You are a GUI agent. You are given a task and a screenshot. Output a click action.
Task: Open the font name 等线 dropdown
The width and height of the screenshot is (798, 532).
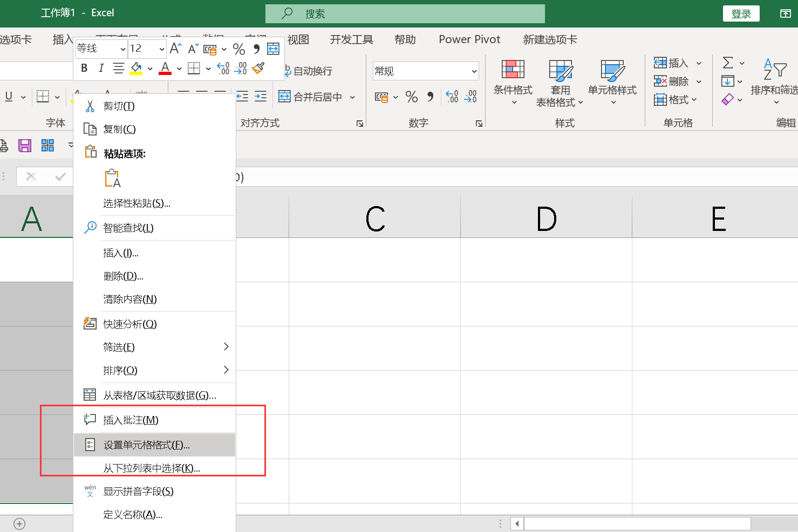[123, 49]
